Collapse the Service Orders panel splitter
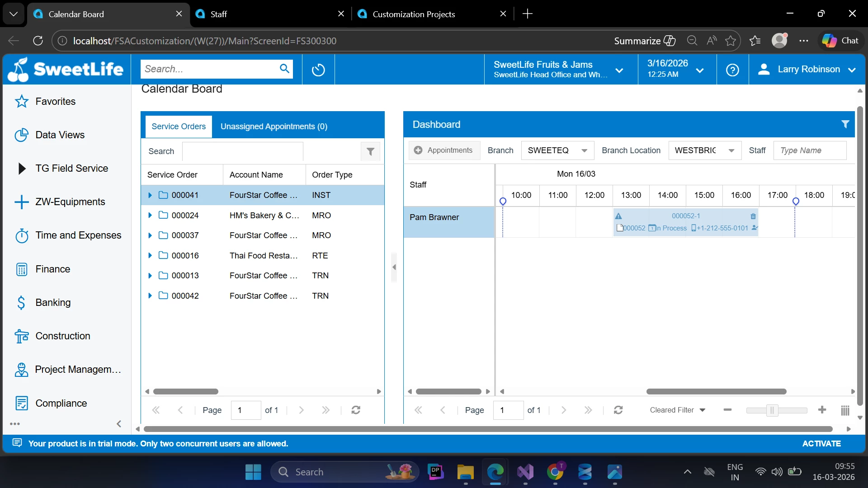 tap(394, 267)
